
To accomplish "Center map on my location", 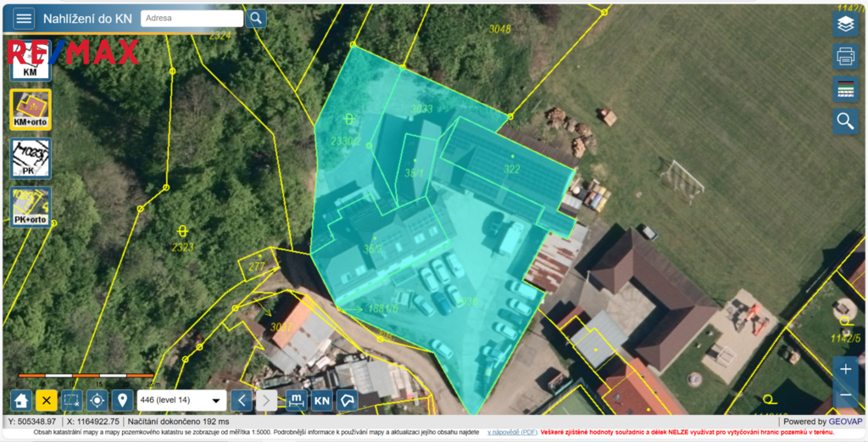I will point(97,400).
